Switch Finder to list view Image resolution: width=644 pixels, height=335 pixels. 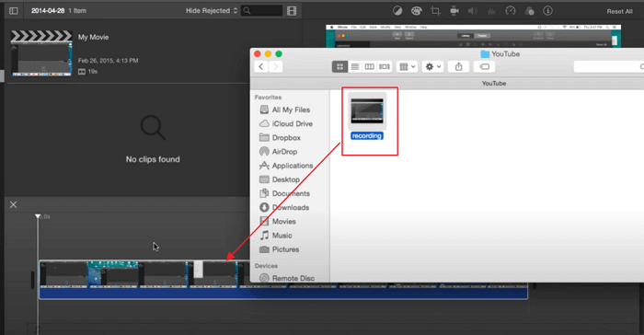(354, 66)
